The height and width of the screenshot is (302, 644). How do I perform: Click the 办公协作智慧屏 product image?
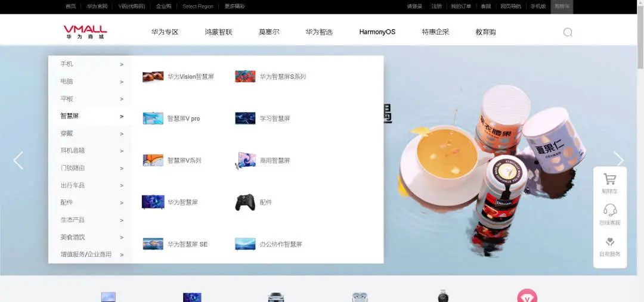tap(245, 244)
